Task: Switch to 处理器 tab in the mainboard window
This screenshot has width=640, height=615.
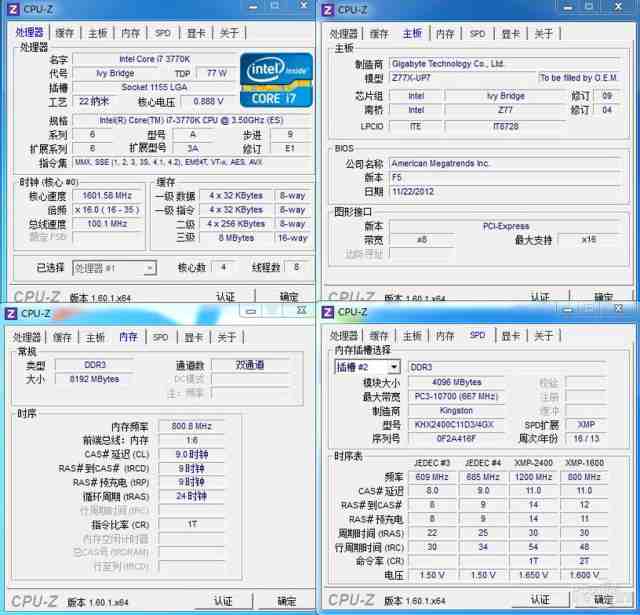Action: [343, 33]
